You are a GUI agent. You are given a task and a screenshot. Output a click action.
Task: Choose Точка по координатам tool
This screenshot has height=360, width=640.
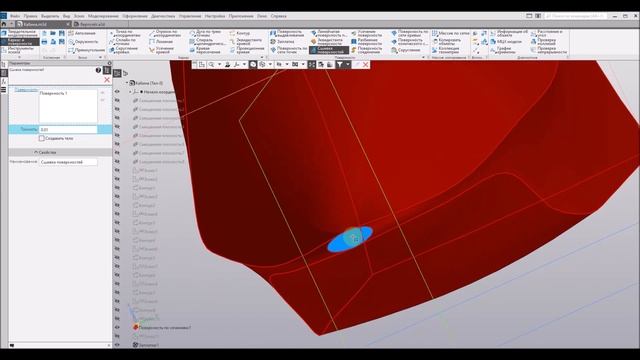124,33
